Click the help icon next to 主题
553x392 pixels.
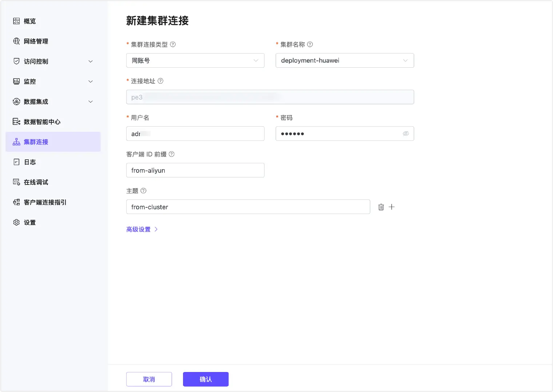[x=143, y=191]
